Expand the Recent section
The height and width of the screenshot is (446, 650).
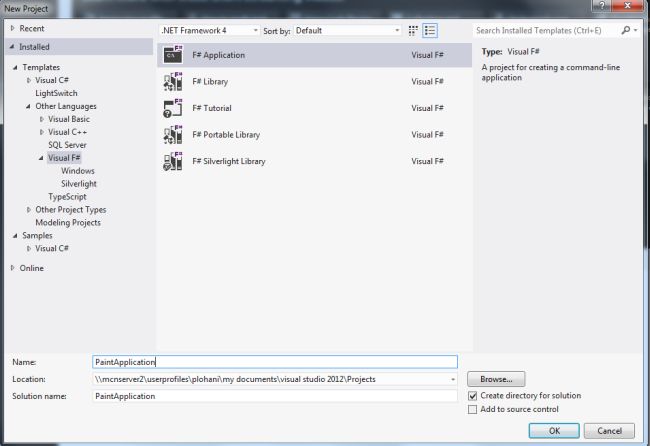click(12, 29)
